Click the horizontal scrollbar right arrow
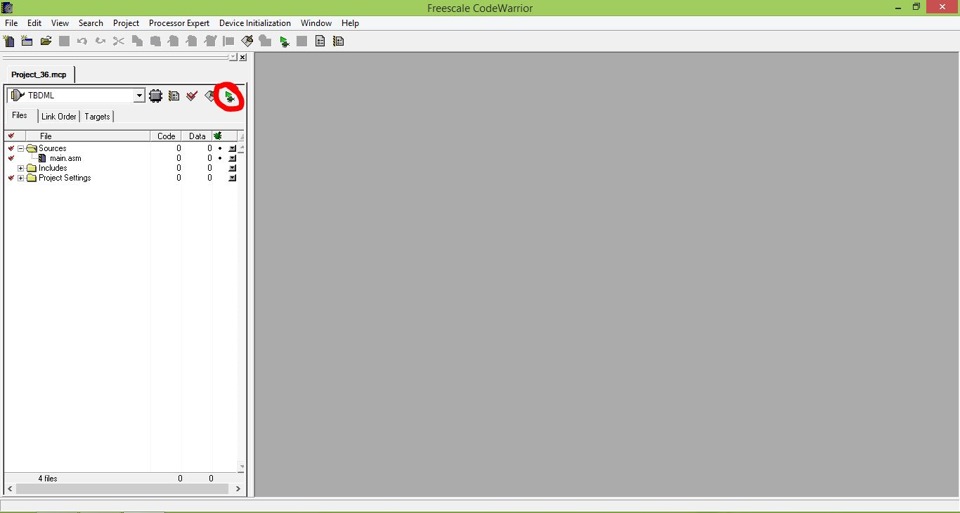 tap(238, 489)
